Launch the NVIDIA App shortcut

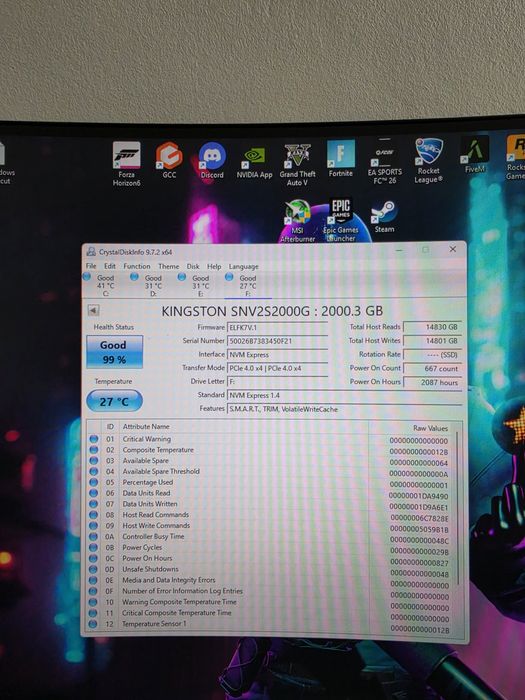[x=254, y=162]
